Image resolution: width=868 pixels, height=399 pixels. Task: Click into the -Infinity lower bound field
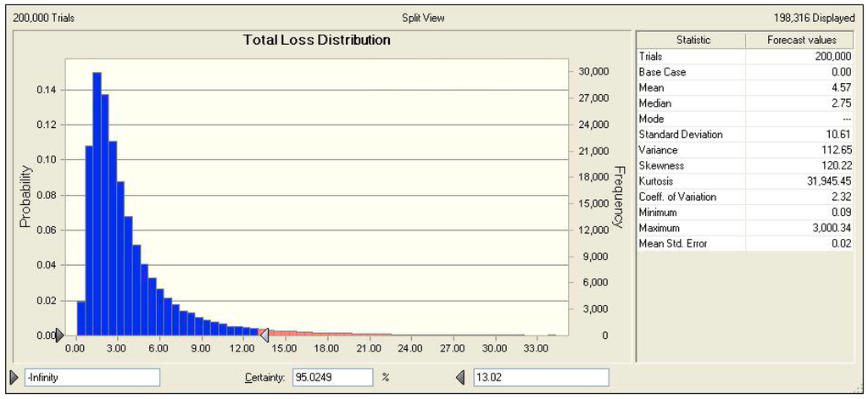coord(92,377)
